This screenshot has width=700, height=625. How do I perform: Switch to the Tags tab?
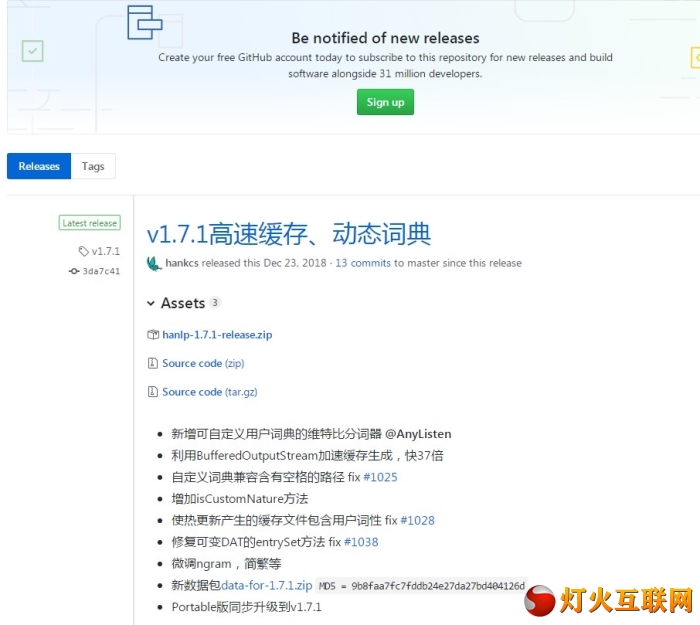coord(93,166)
